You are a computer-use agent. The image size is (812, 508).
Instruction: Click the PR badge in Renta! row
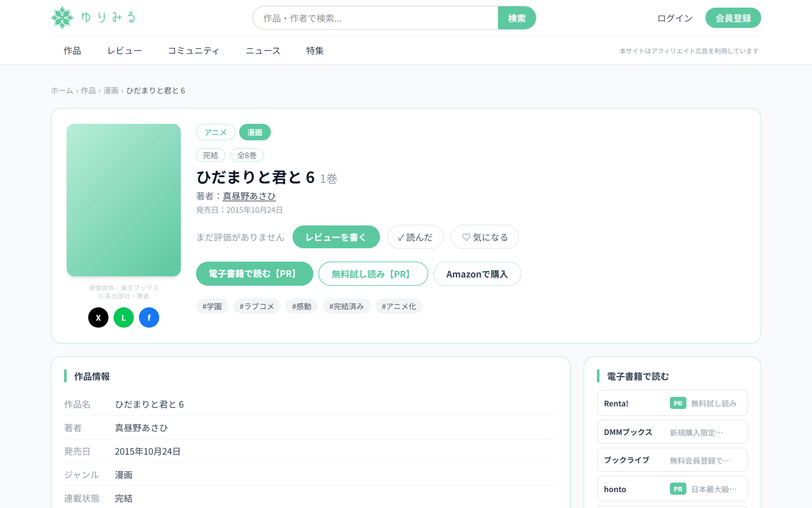(x=678, y=403)
